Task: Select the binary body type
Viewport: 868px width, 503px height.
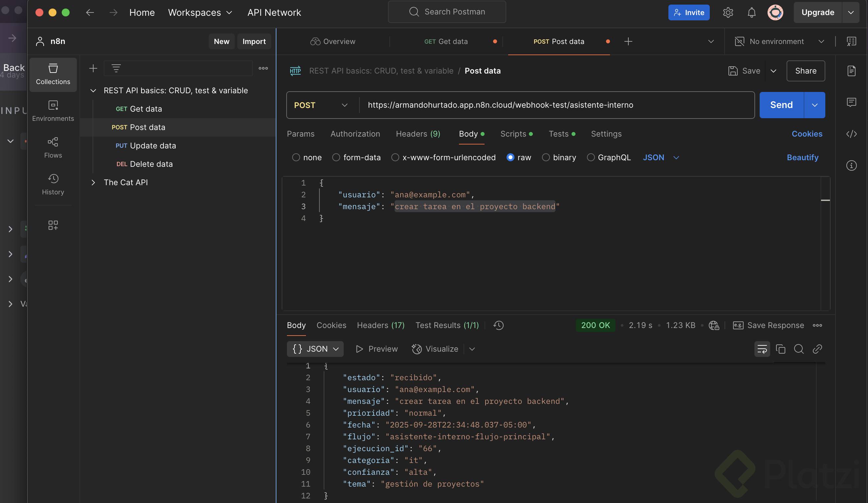Action: (546, 158)
